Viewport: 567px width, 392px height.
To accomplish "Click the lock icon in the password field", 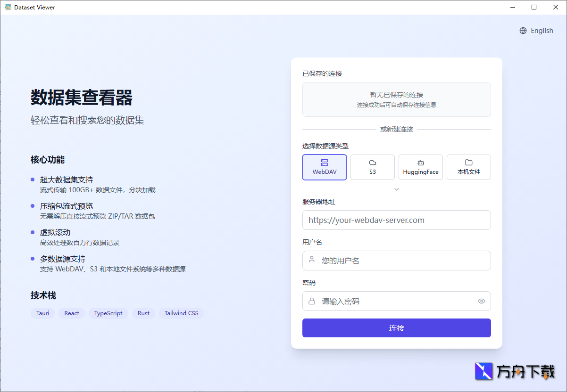I will [312, 301].
